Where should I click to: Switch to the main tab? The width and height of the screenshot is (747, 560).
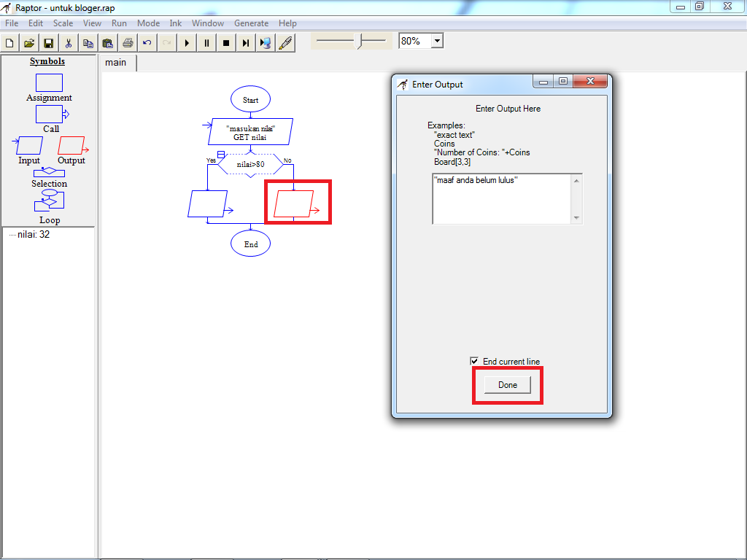coord(117,63)
